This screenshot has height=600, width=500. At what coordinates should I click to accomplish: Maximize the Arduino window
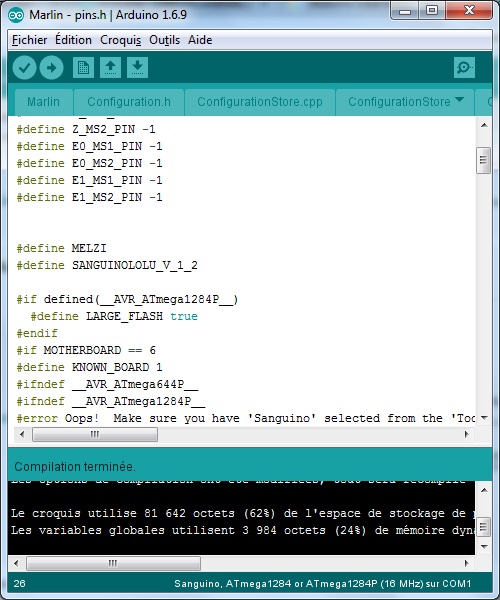tap(432, 11)
